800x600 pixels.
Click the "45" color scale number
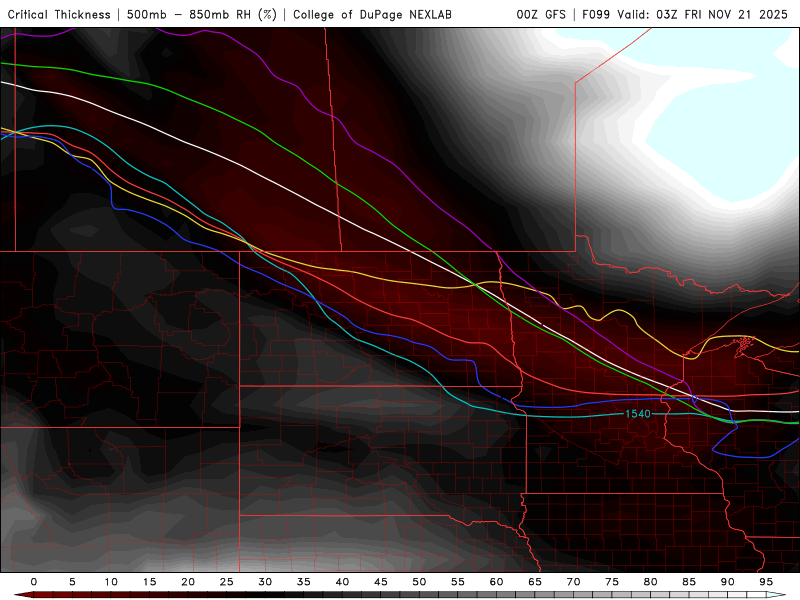point(381,582)
